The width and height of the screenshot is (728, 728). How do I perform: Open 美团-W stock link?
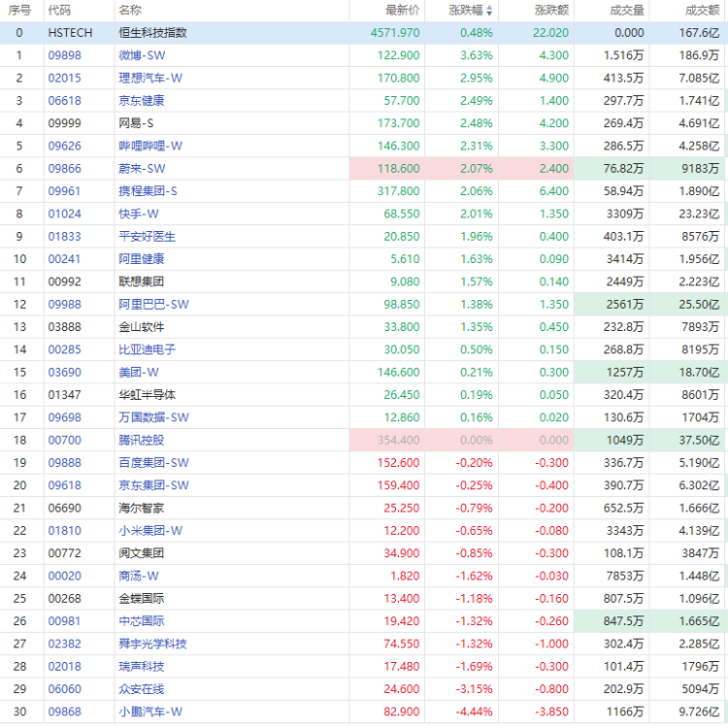(x=139, y=373)
